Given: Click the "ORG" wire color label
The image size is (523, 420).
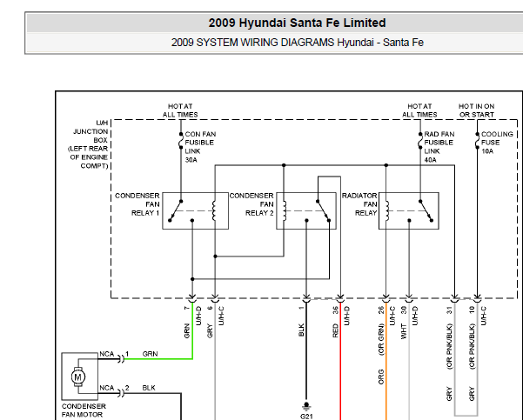Looking at the screenshot, I should click(381, 377).
